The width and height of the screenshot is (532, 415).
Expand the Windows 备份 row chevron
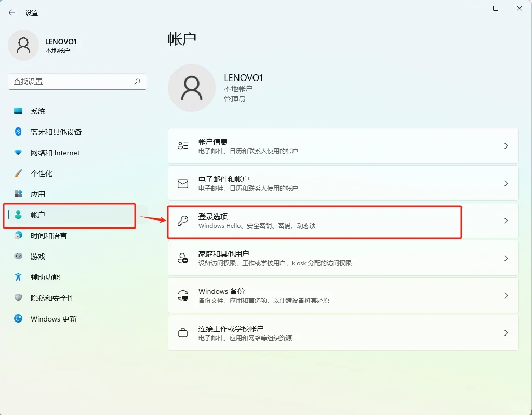click(506, 296)
